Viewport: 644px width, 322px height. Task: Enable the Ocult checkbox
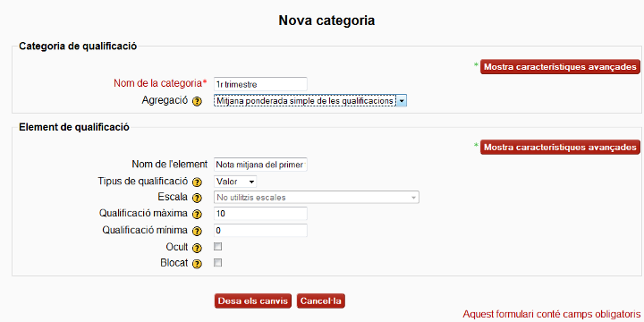tap(218, 247)
